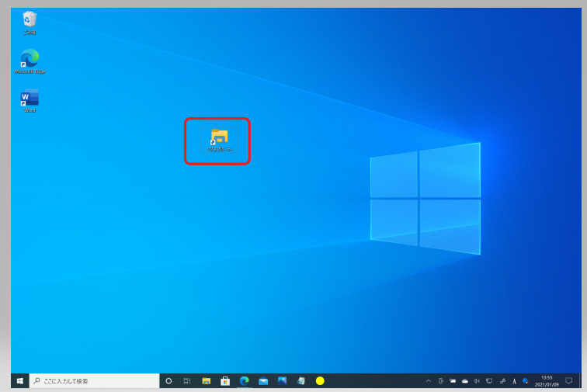This screenshot has width=587, height=392.
Task: Open the Photos app in taskbar
Action: [x=282, y=381]
